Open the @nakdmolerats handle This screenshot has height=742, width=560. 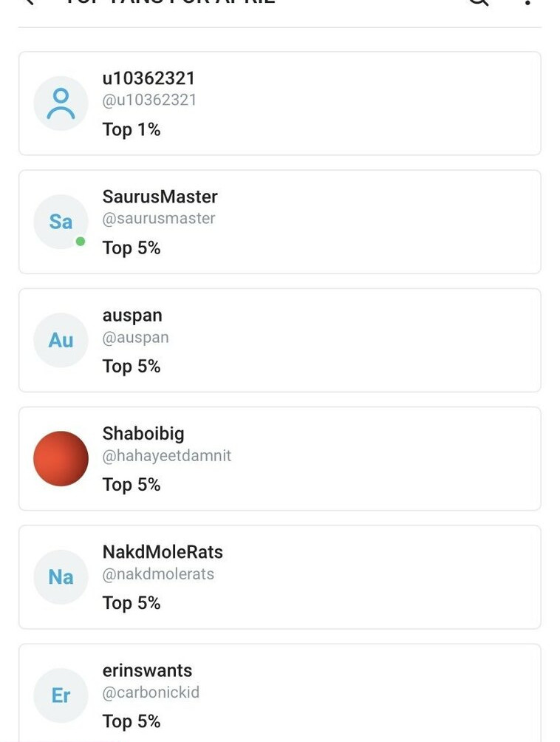coord(158,574)
